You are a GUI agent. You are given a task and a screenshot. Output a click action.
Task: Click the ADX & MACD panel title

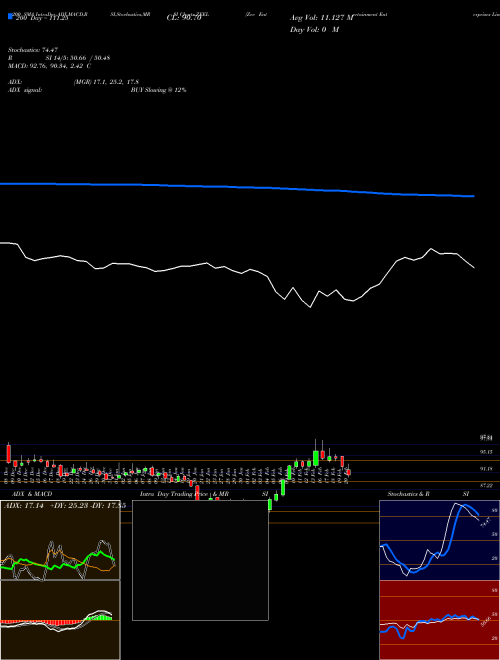point(32,494)
